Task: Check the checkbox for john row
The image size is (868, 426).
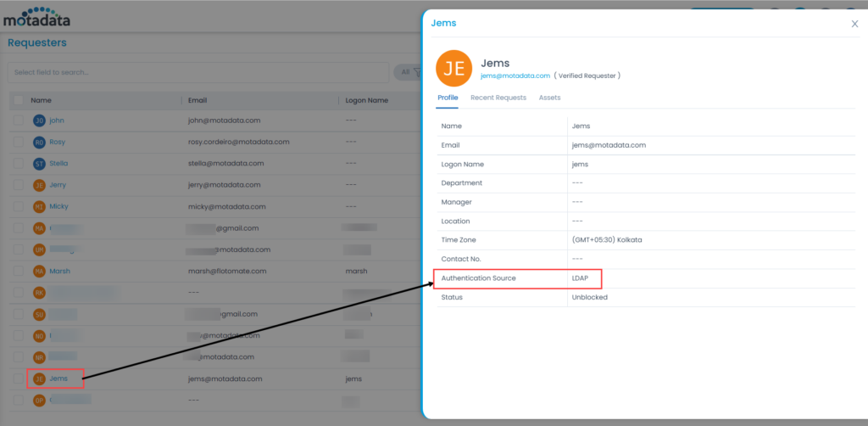Action: [18, 121]
